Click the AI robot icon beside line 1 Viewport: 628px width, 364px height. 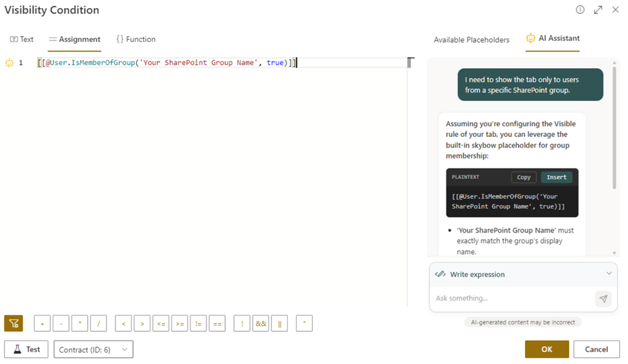pyautogui.click(x=9, y=63)
